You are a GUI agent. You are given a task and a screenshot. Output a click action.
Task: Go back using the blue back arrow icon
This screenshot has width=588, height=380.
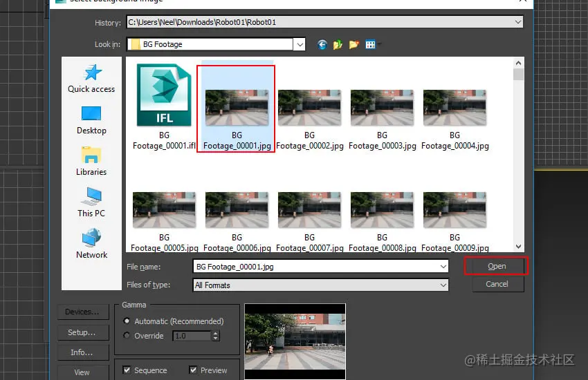point(322,45)
